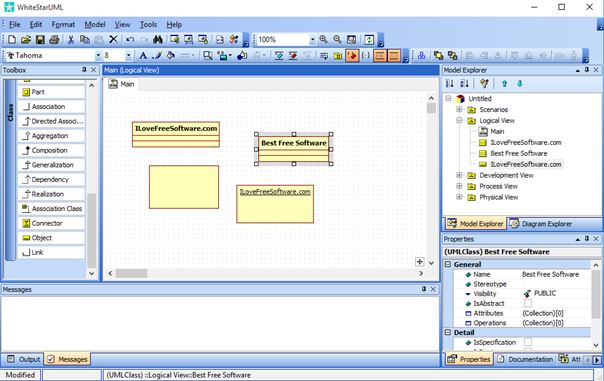
Task: Print the diagram using the printer icon
Action: click(x=54, y=39)
